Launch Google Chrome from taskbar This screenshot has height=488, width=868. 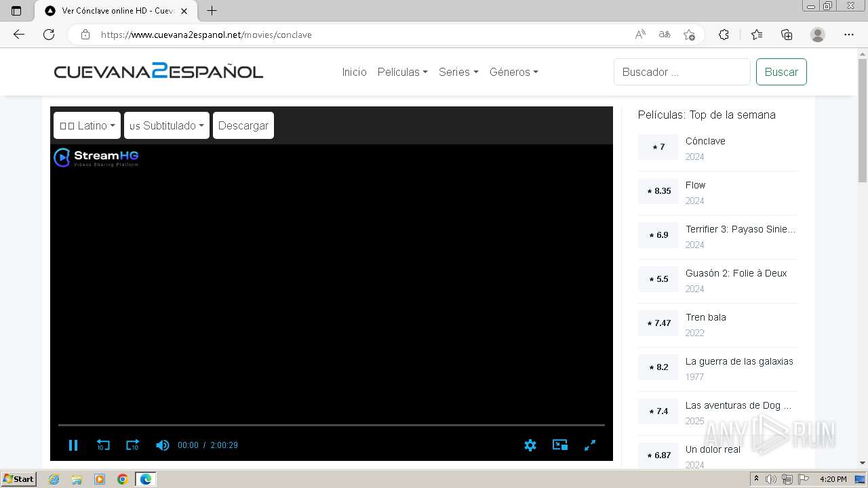(123, 479)
